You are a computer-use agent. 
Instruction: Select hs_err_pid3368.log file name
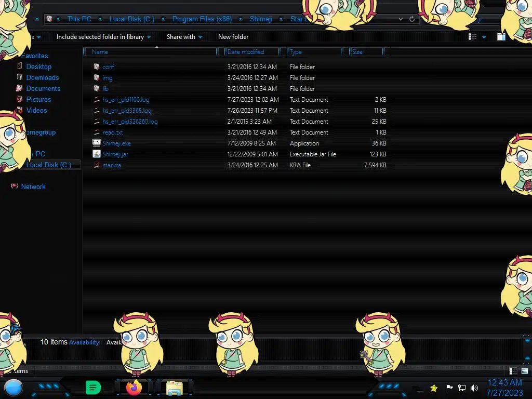[127, 111]
